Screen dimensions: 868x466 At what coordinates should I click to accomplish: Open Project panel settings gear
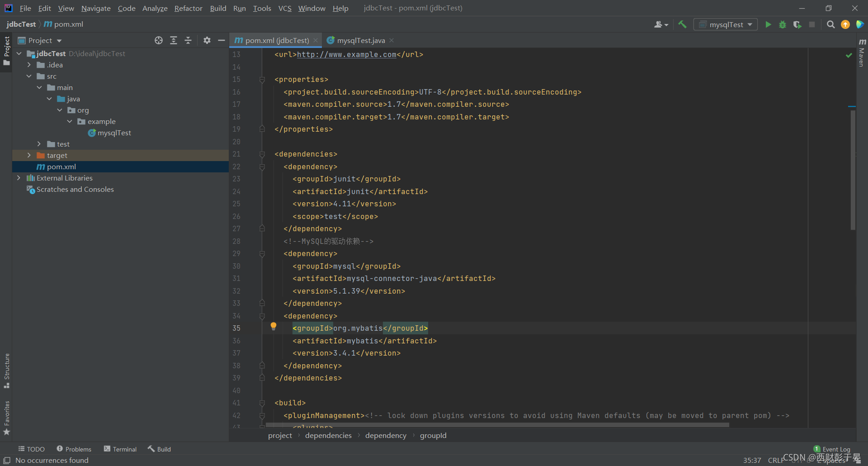pyautogui.click(x=207, y=40)
